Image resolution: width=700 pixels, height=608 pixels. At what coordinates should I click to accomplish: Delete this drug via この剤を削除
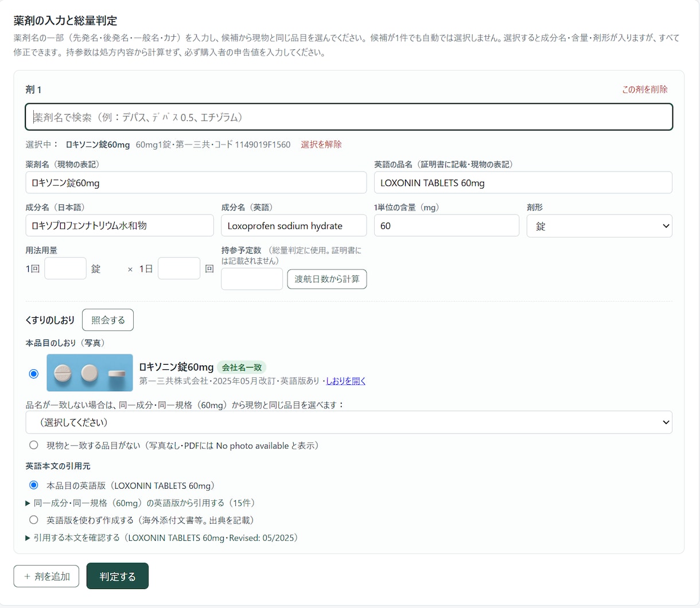(645, 89)
